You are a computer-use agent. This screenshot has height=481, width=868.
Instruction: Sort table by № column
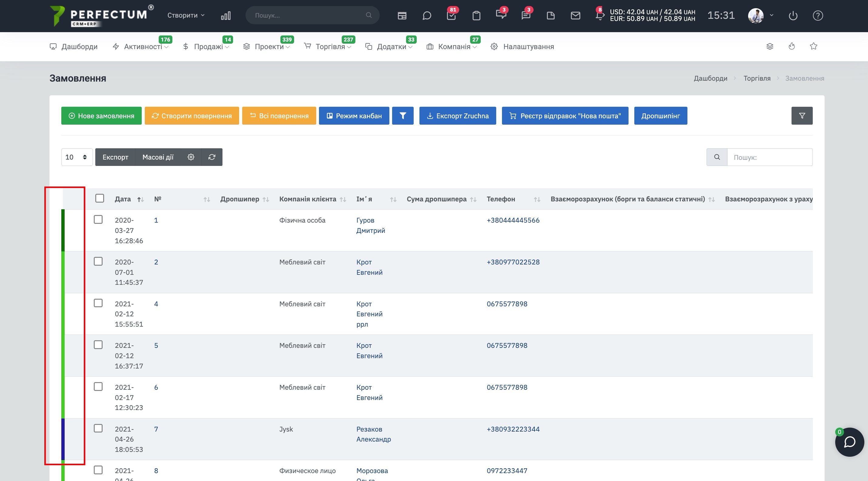click(x=182, y=199)
